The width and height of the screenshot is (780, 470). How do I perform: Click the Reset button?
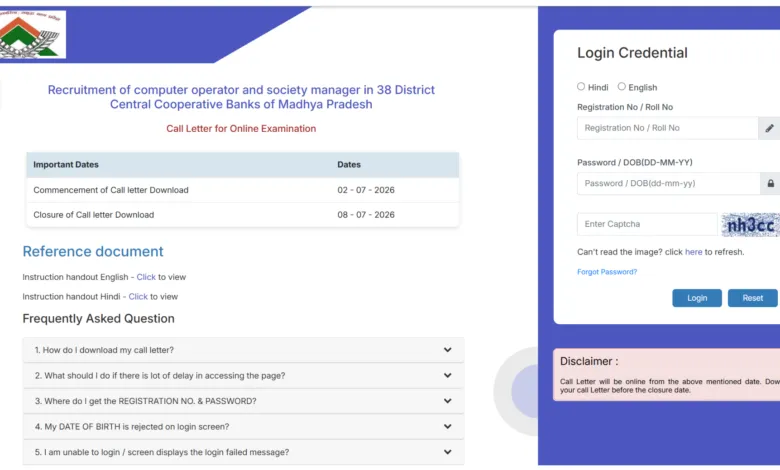click(x=752, y=298)
